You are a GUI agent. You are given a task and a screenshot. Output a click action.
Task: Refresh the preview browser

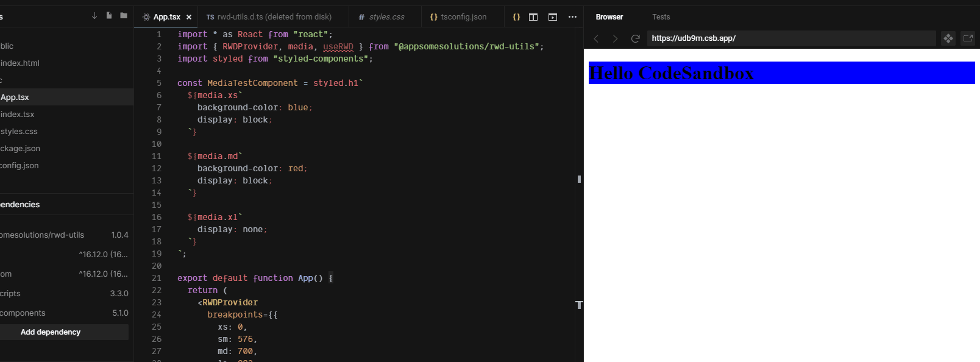pos(635,38)
